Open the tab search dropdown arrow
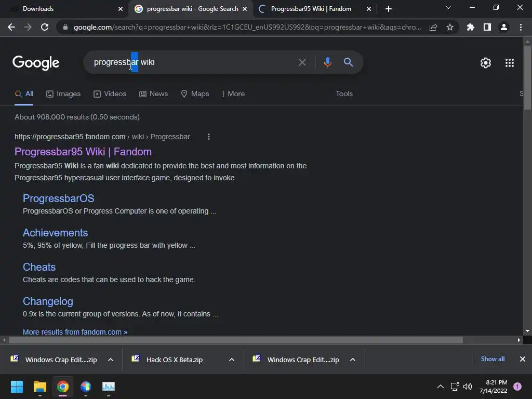The image size is (532, 399). click(x=448, y=7)
